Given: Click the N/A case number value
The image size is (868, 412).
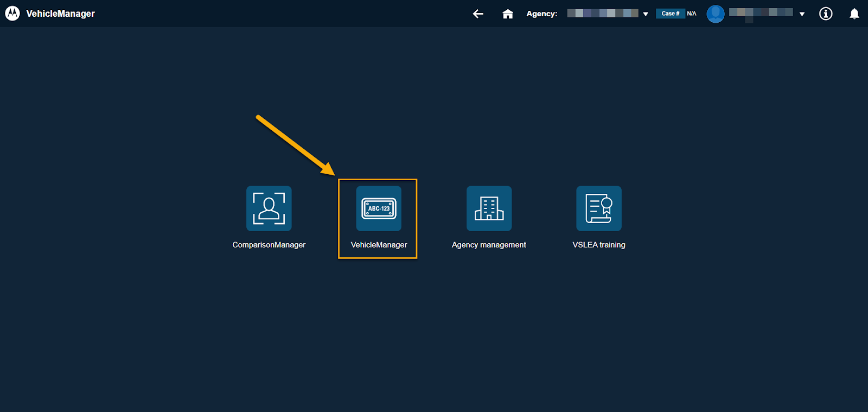Looking at the screenshot, I should pyautogui.click(x=692, y=14).
